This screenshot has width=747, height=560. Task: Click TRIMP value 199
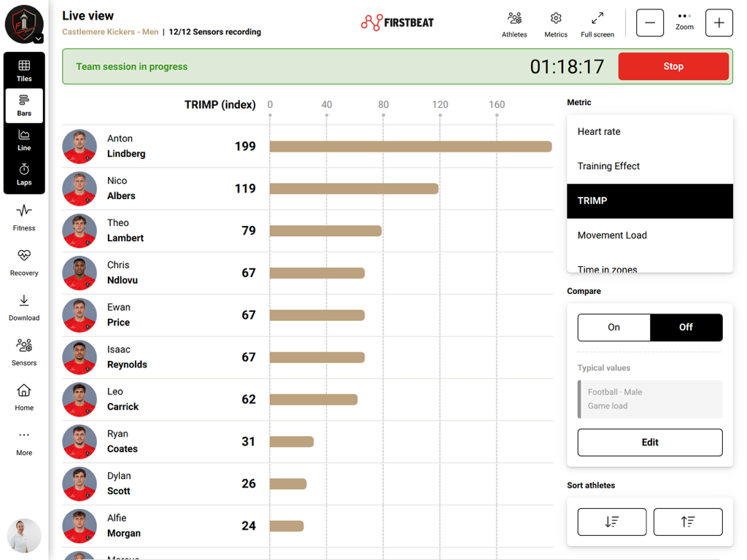(x=245, y=146)
